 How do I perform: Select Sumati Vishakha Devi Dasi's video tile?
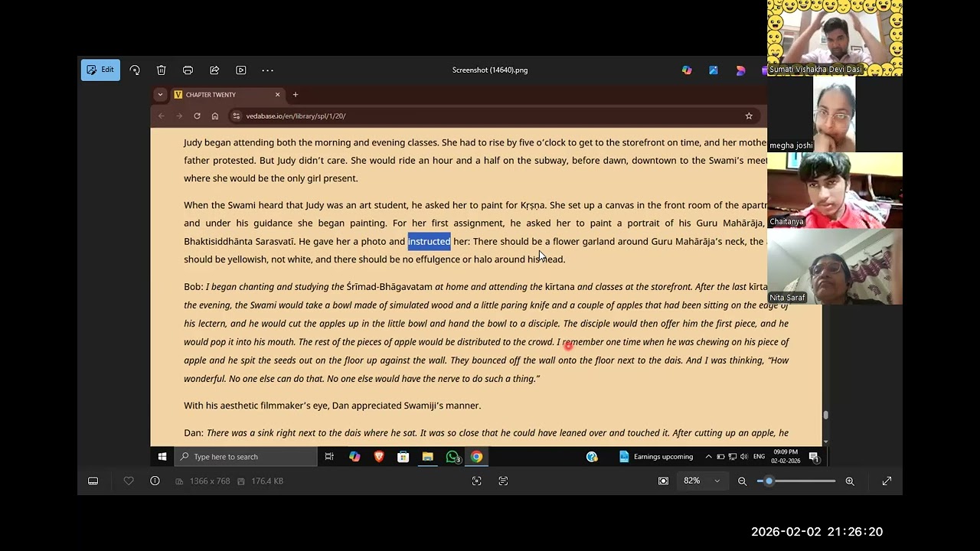pos(835,38)
